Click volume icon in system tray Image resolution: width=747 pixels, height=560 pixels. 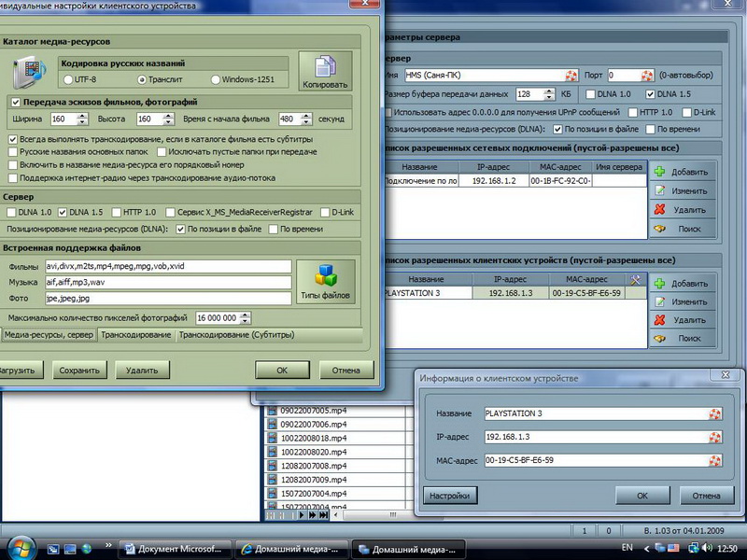point(707,548)
